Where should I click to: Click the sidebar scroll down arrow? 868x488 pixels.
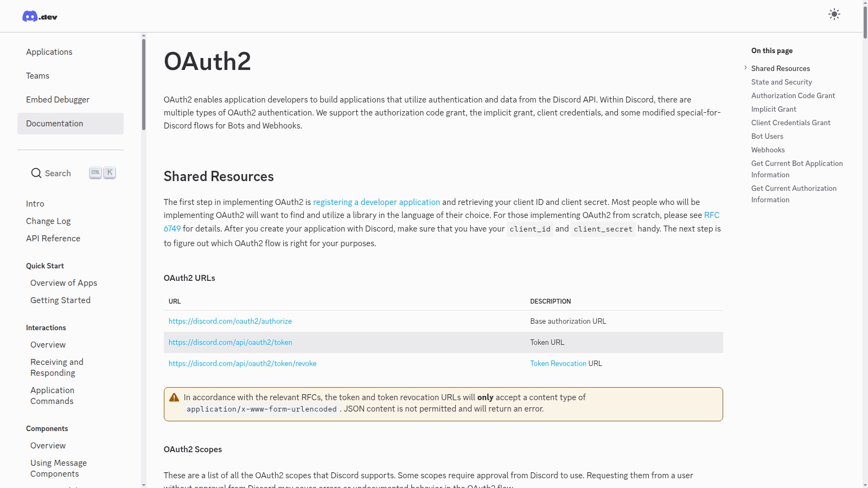(x=144, y=485)
